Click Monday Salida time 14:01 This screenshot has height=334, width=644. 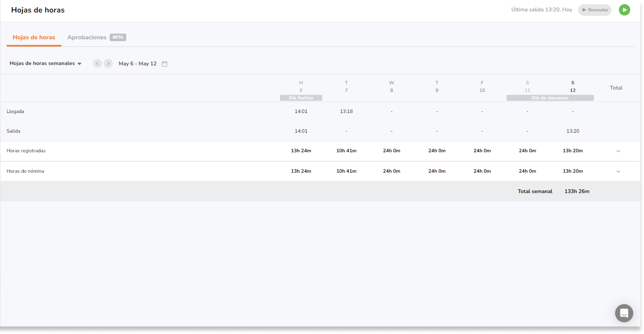(x=301, y=131)
